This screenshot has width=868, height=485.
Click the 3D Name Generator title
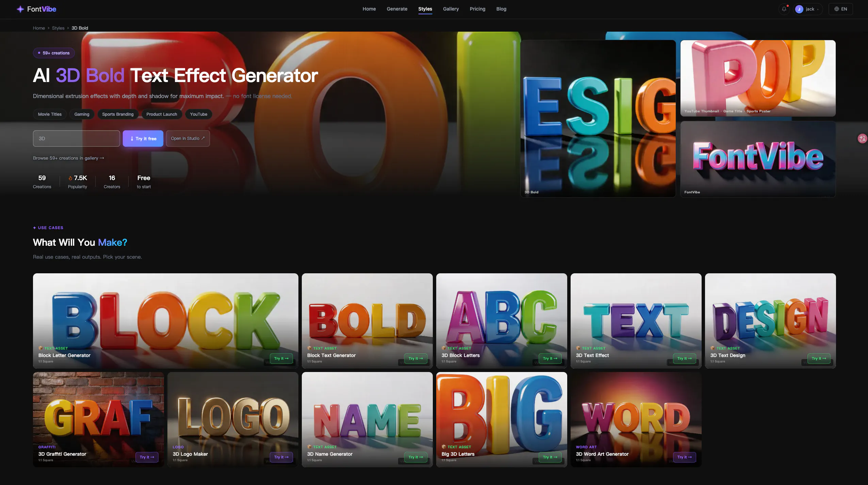pyautogui.click(x=330, y=454)
